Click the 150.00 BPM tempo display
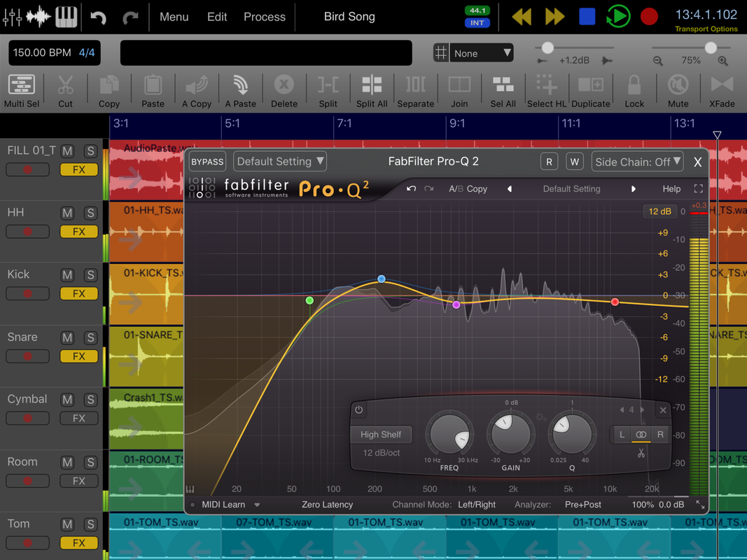Screen dimensions: 747x560 pos(42,52)
